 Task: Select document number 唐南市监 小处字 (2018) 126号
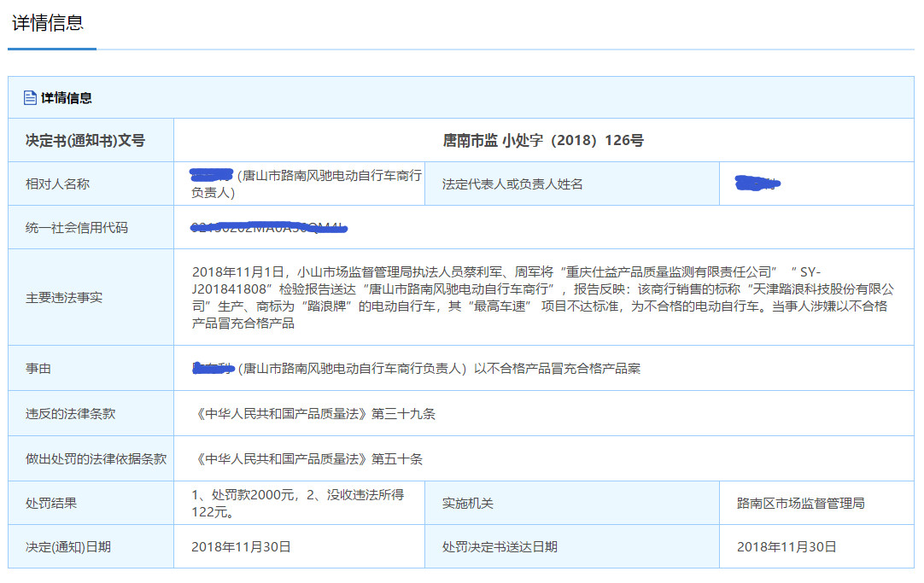[543, 141]
